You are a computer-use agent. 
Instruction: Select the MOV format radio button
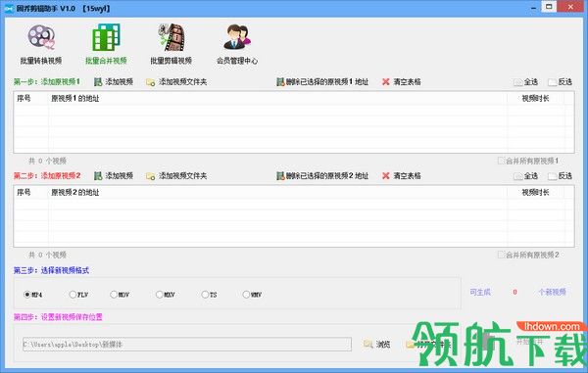click(x=114, y=295)
